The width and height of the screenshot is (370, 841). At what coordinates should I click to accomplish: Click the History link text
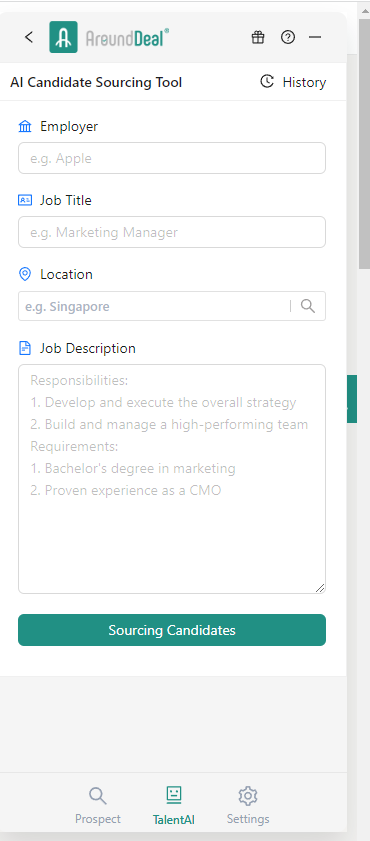pos(304,82)
